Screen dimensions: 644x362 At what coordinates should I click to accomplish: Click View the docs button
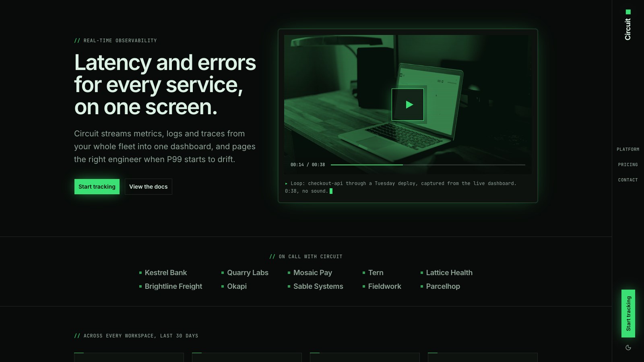[x=149, y=187]
